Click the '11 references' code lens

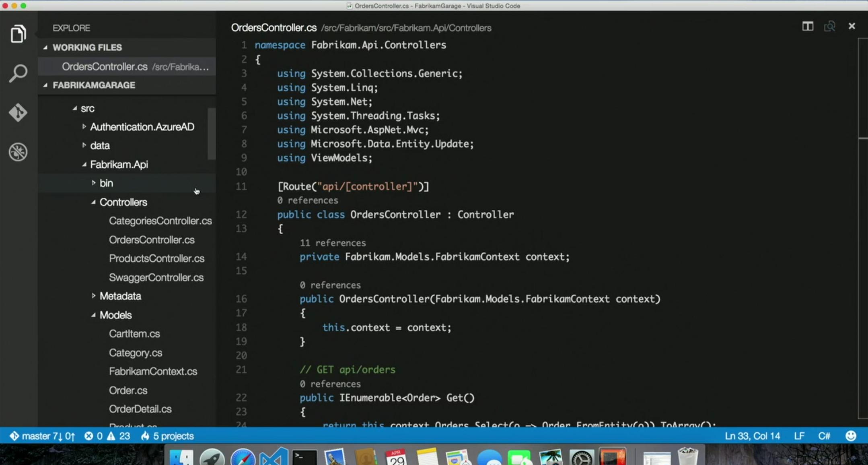333,243
